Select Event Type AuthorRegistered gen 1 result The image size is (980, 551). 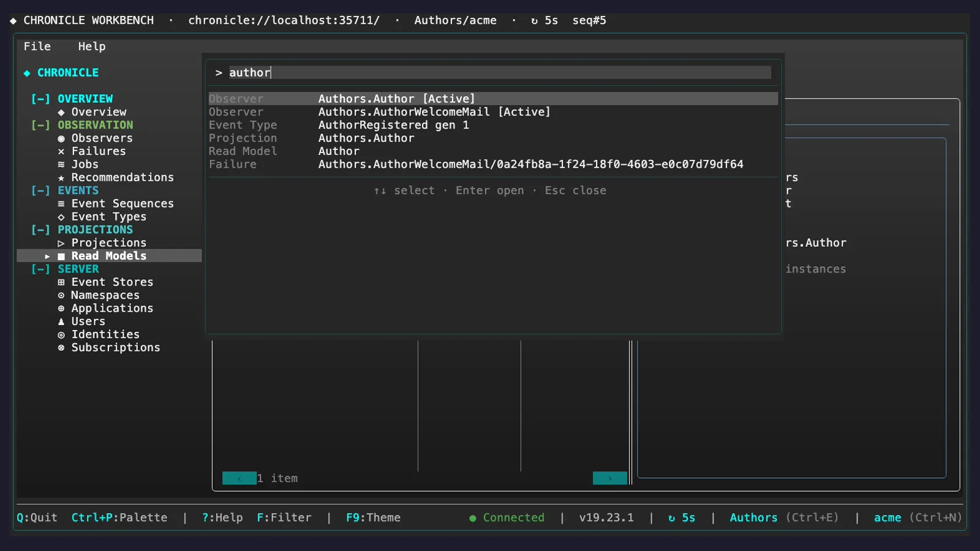click(x=493, y=125)
